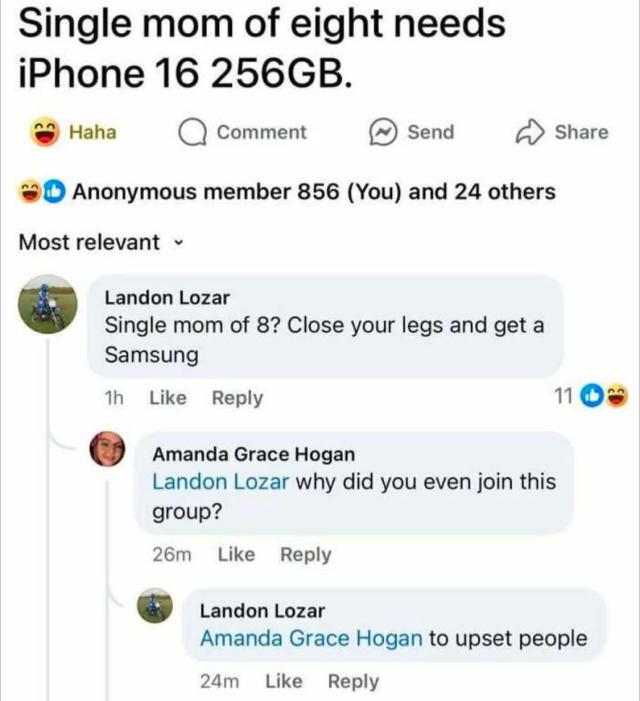The width and height of the screenshot is (640, 701).
Task: Tap the Haha reaction emoji icon
Action: tap(45, 132)
